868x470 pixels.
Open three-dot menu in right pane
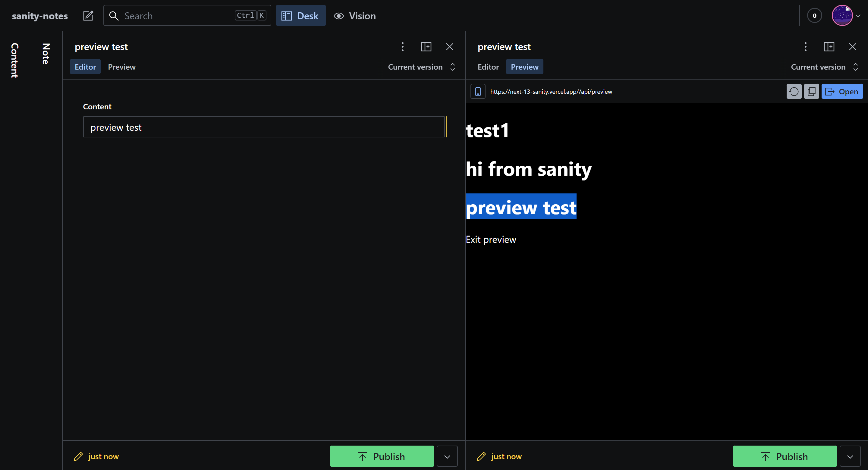point(805,46)
